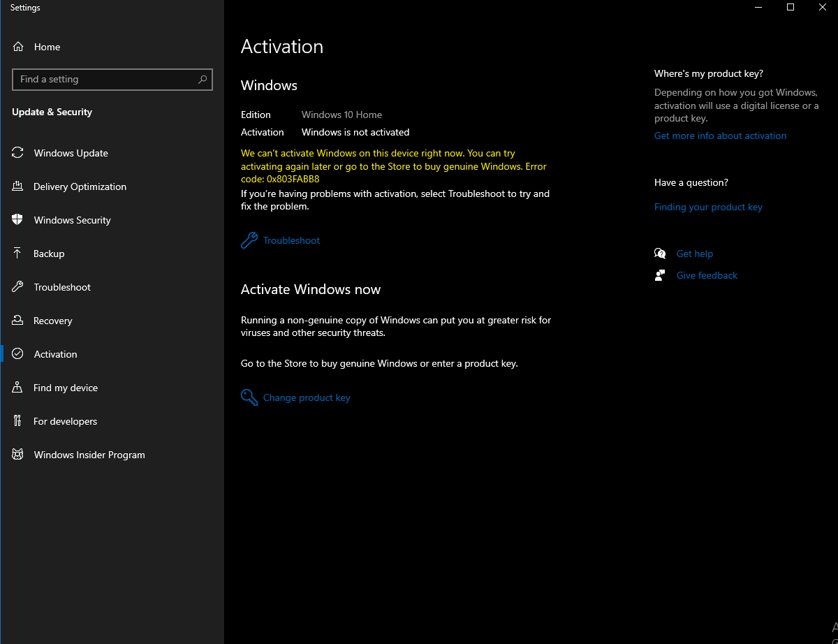Click the Windows 10 Home edition text
The height and width of the screenshot is (644, 838).
pyautogui.click(x=341, y=115)
